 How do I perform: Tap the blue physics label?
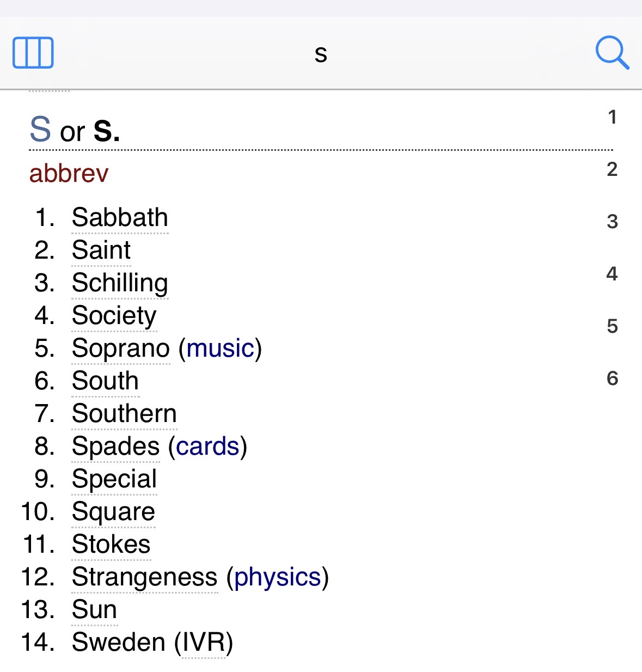click(x=278, y=577)
